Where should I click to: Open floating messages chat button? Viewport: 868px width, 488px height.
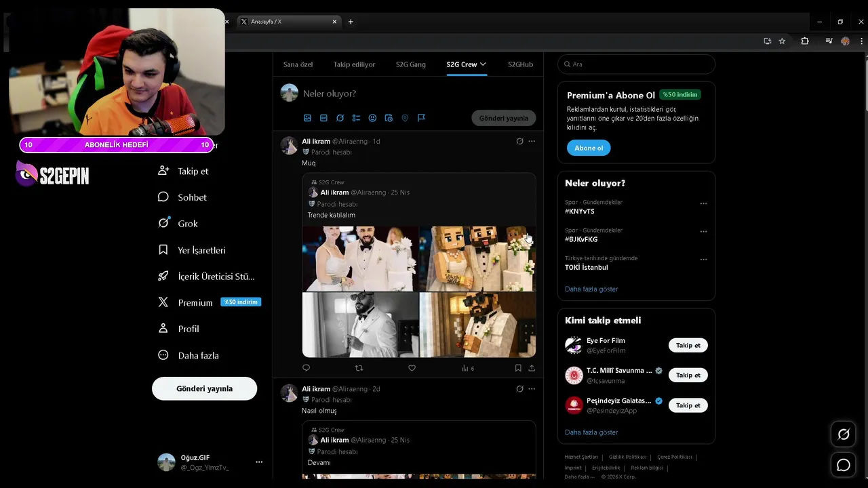click(844, 465)
